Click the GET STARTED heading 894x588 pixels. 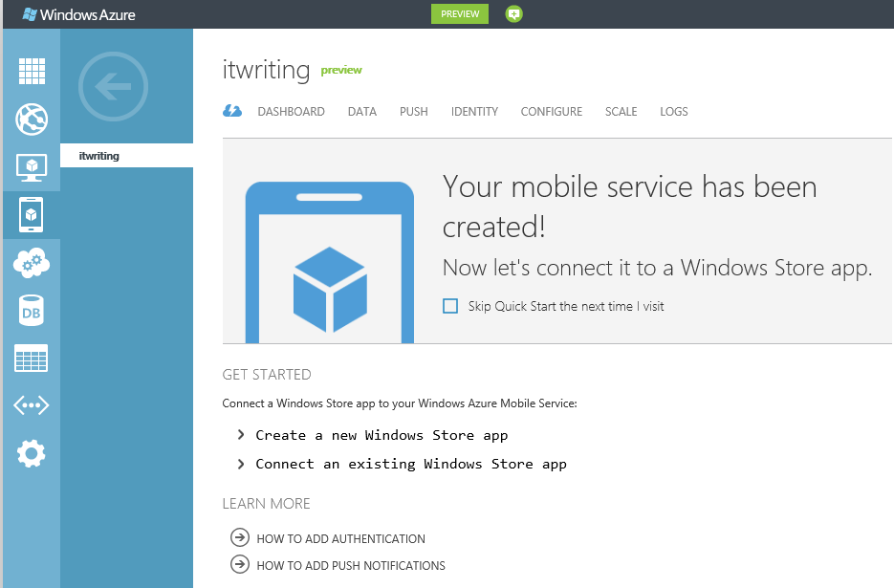[267, 375]
